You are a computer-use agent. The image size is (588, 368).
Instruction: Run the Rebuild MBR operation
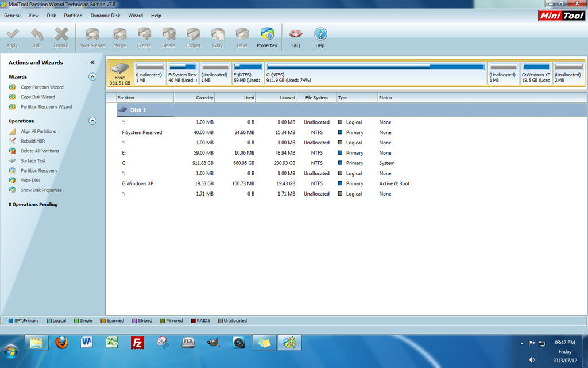pyautogui.click(x=33, y=141)
